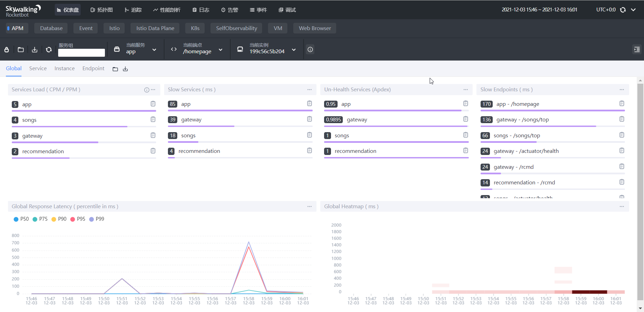Screen dimensions: 644x312
Task: Open the 事件 events page
Action: [258, 10]
